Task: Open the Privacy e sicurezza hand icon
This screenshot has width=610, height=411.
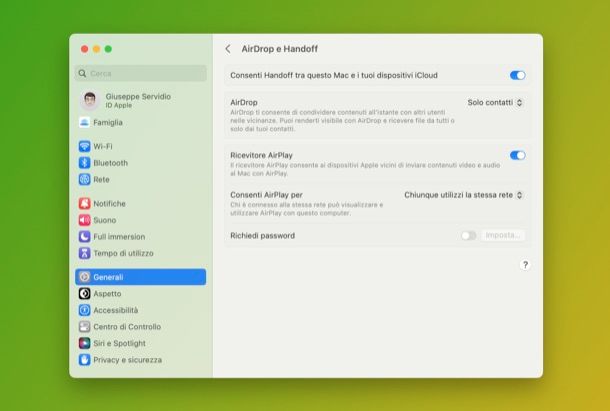Action: coord(84,360)
